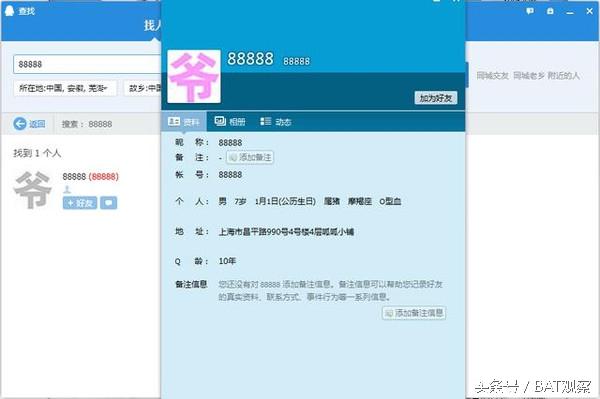The image size is (600, 399).
Task: Click the 找到 1 个人 result count
Action: 37,153
